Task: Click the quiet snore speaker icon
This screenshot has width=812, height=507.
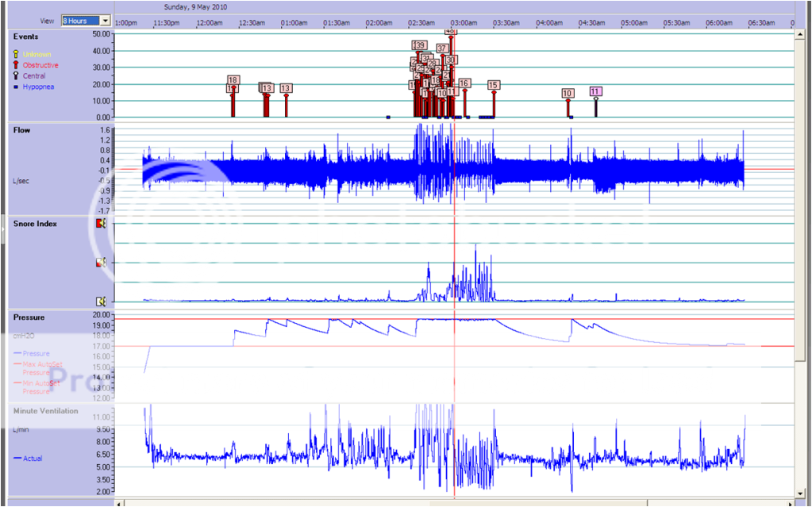Action: click(101, 302)
